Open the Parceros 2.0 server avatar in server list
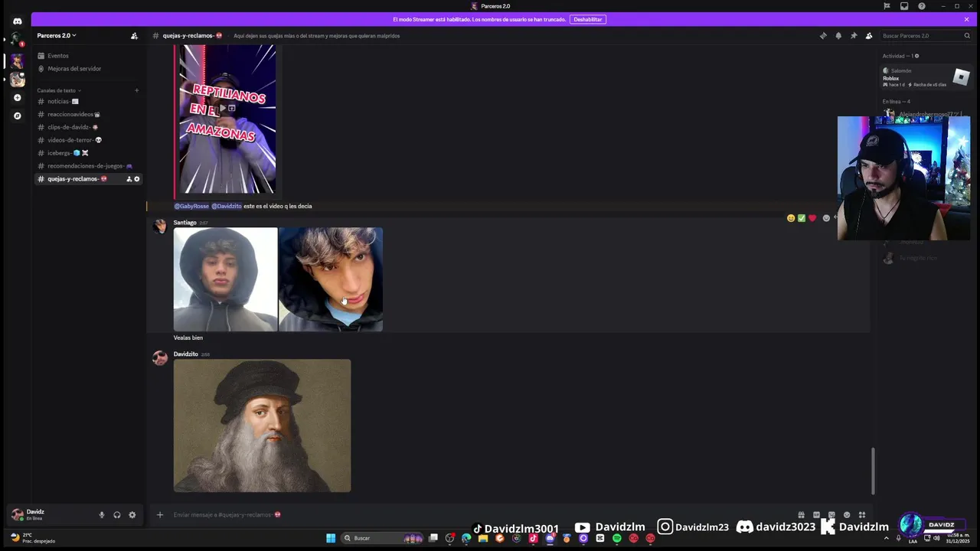980x551 pixels. (17, 61)
